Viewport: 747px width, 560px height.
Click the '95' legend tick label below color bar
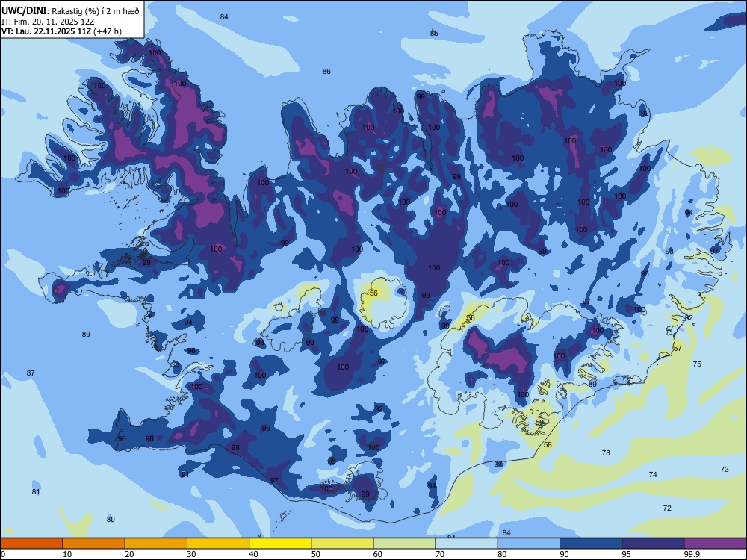627,554
